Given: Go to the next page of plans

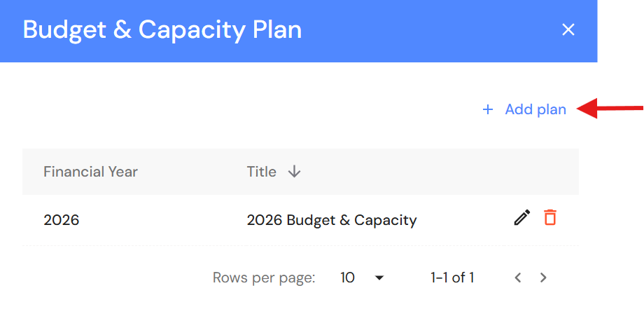Looking at the screenshot, I should [543, 278].
